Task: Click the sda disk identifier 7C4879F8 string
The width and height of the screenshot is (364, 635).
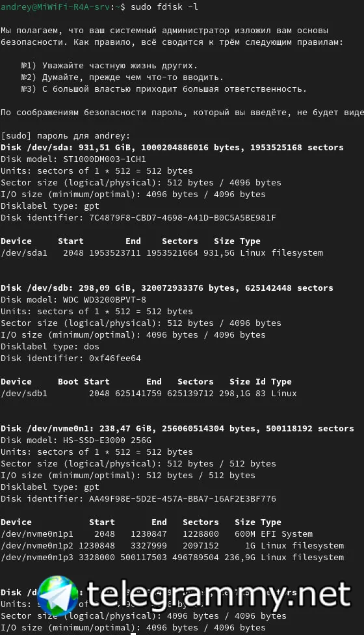Action: pyautogui.click(x=183, y=218)
